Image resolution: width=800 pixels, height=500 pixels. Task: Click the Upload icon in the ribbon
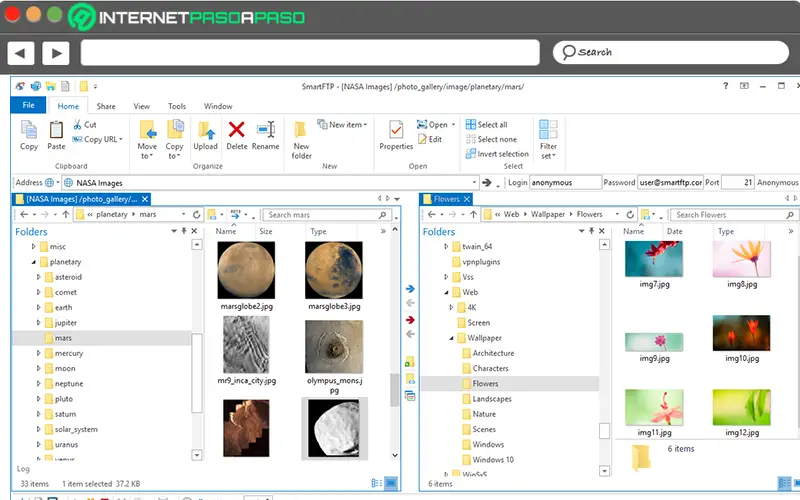pos(206,130)
